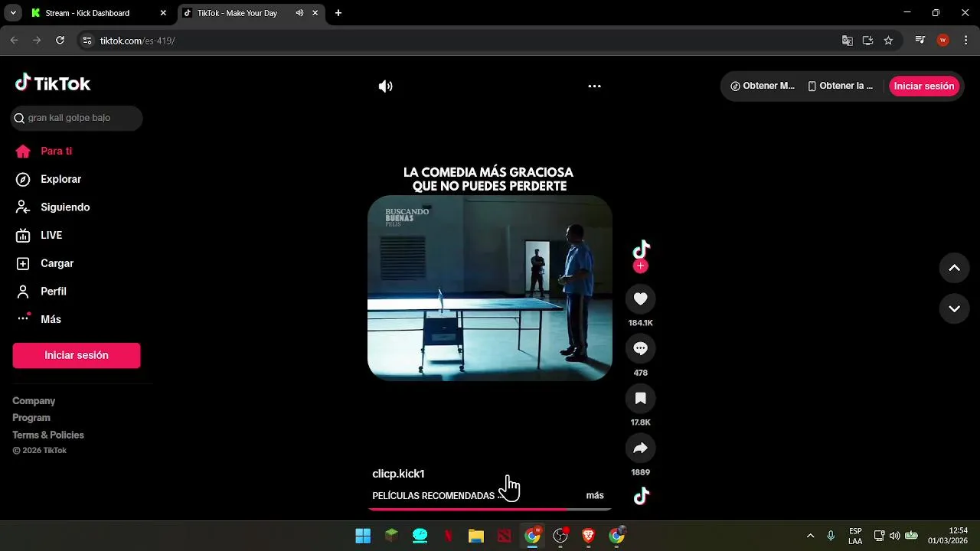Open the three-dot video options menu
This screenshot has width=980, height=551.
(594, 86)
